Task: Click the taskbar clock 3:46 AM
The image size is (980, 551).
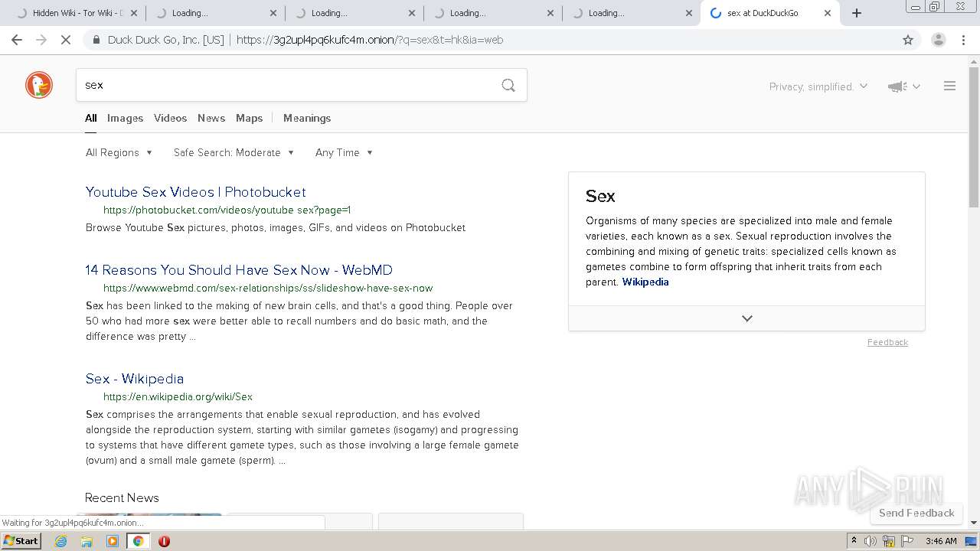Action: pos(941,541)
